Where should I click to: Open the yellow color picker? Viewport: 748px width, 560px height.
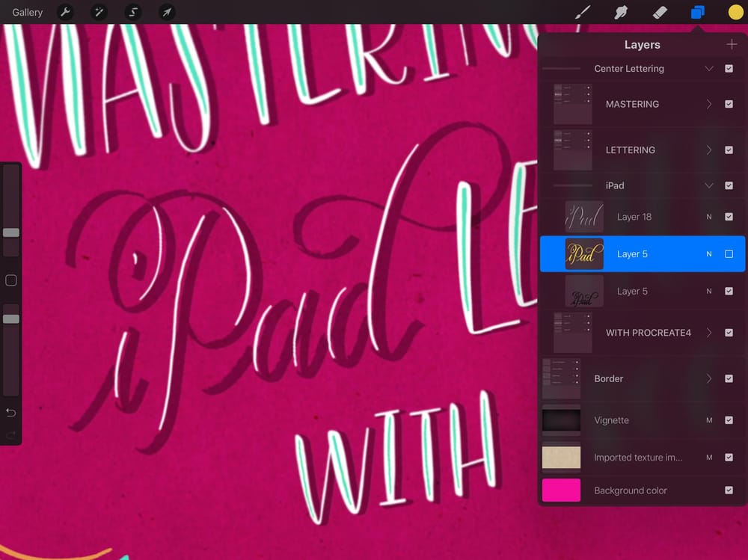[735, 12]
